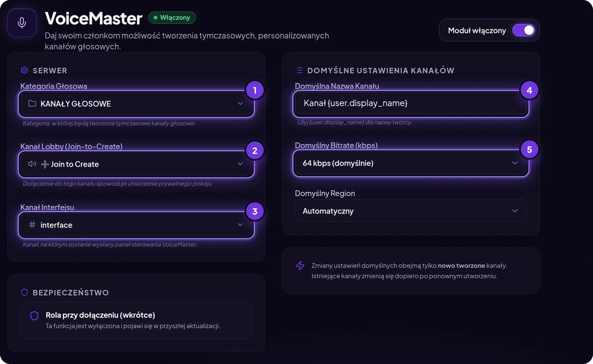This screenshot has width=593, height=364.
Task: Click the Rola przy dołączeniu (wkrótce) card
Action: point(136,320)
